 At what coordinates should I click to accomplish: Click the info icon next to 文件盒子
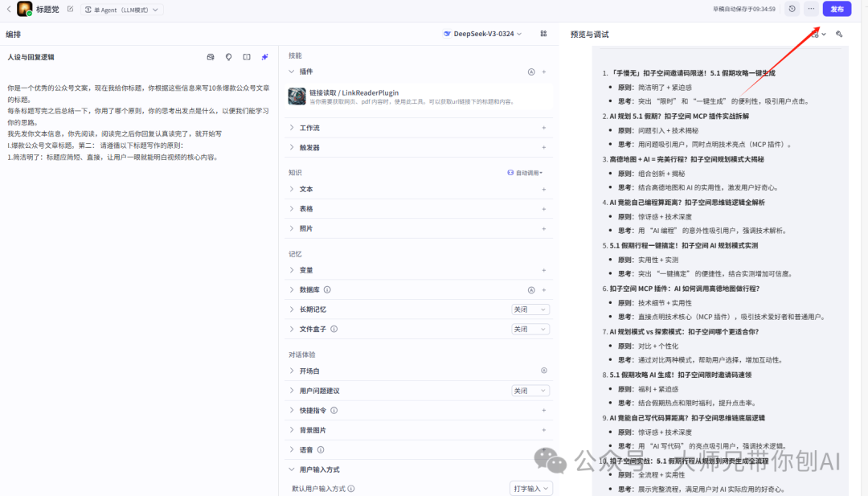(x=334, y=329)
